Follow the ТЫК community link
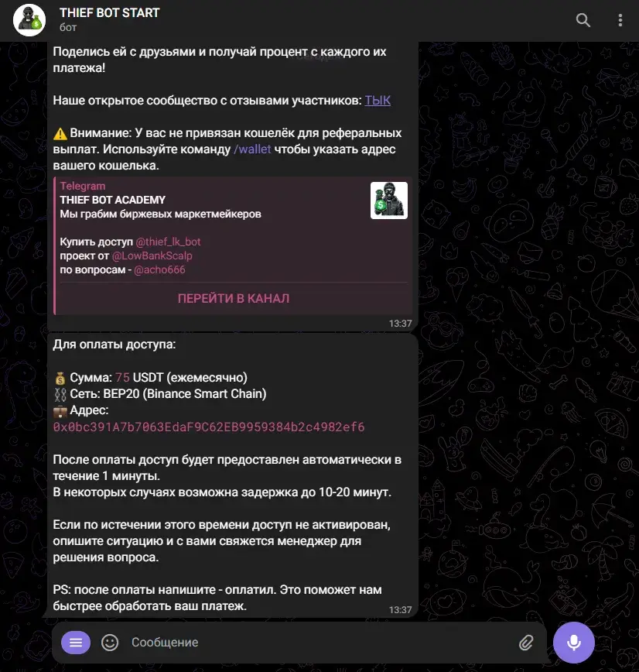 pos(378,101)
